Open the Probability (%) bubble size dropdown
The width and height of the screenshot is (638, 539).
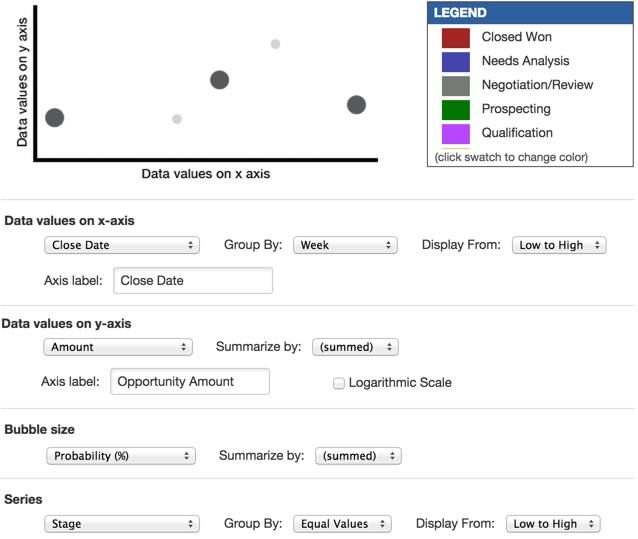tap(121, 456)
